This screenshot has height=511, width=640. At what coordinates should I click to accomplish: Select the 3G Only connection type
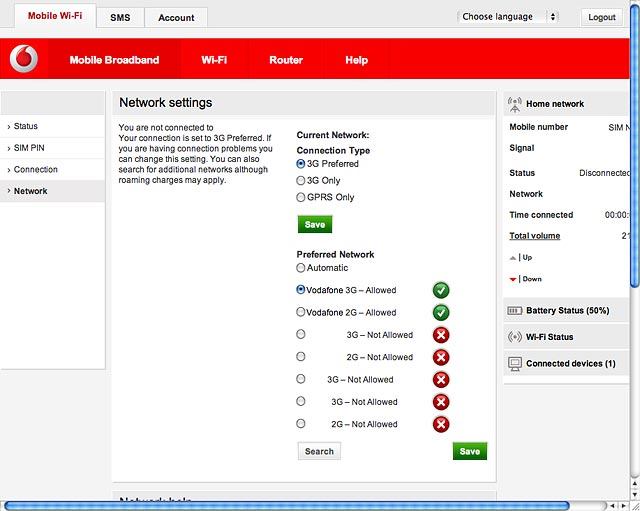[301, 181]
